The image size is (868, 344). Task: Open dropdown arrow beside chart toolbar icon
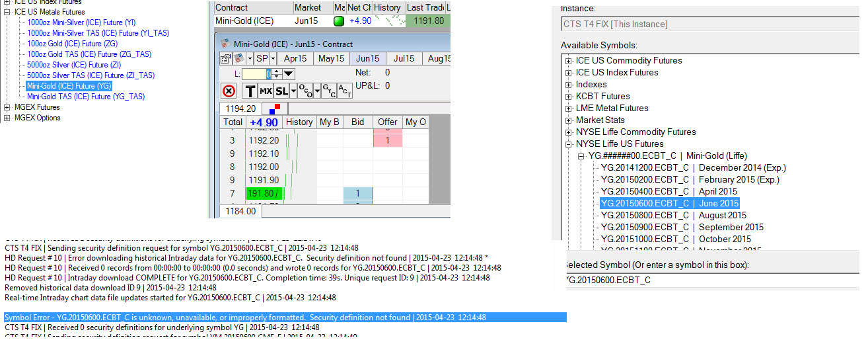pyautogui.click(x=250, y=58)
